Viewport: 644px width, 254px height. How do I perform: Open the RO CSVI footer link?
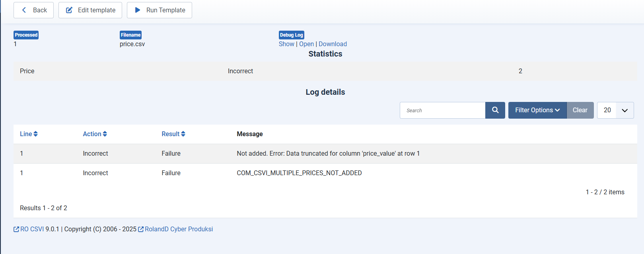pos(32,229)
